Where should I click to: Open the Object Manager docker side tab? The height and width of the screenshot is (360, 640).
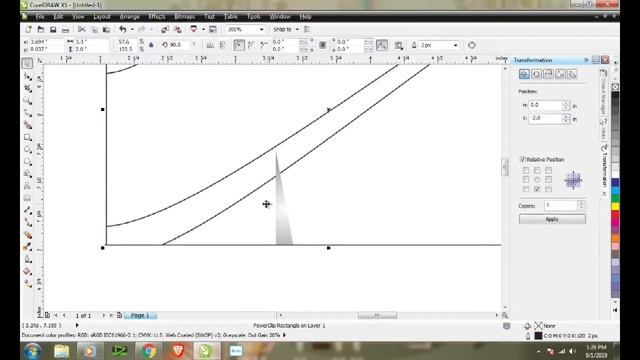pyautogui.click(x=604, y=92)
